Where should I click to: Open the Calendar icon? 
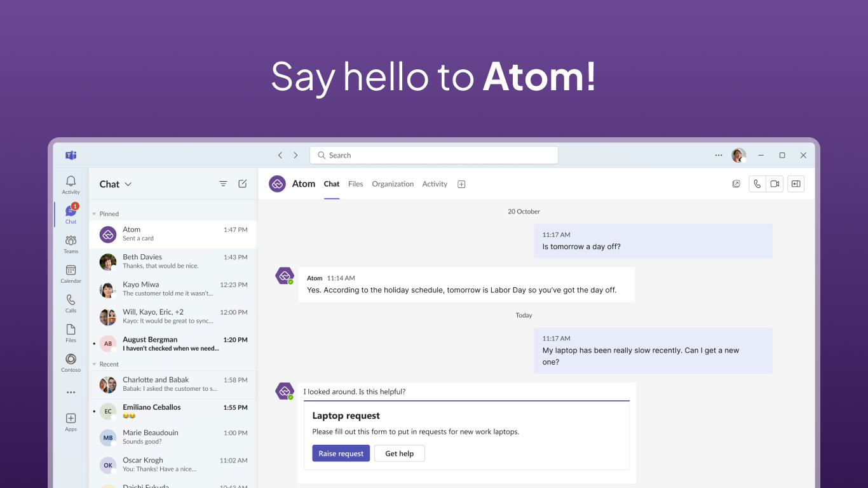click(71, 274)
